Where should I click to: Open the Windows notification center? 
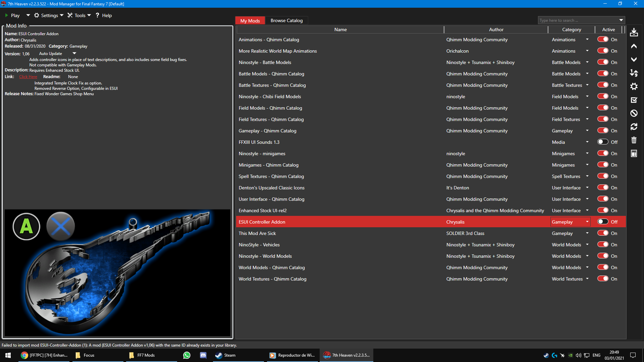click(633, 355)
